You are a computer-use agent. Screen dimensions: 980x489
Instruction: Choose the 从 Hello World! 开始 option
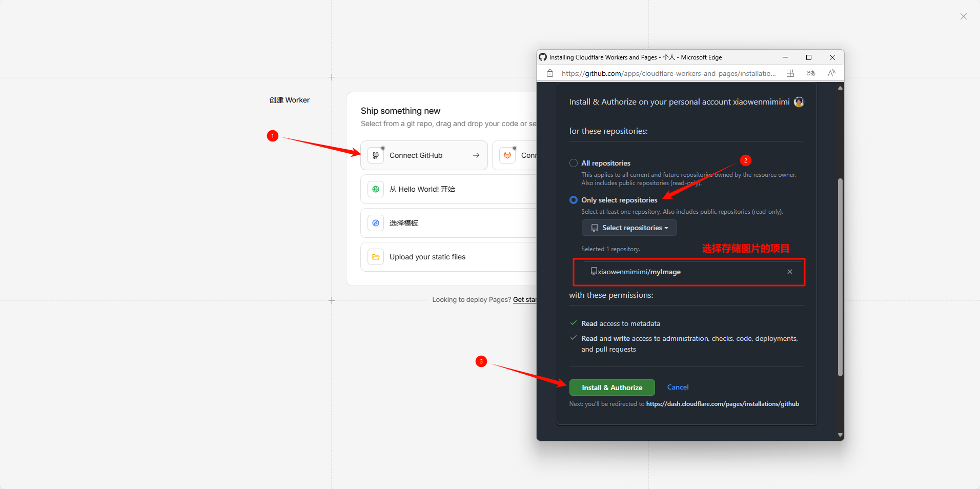point(422,189)
